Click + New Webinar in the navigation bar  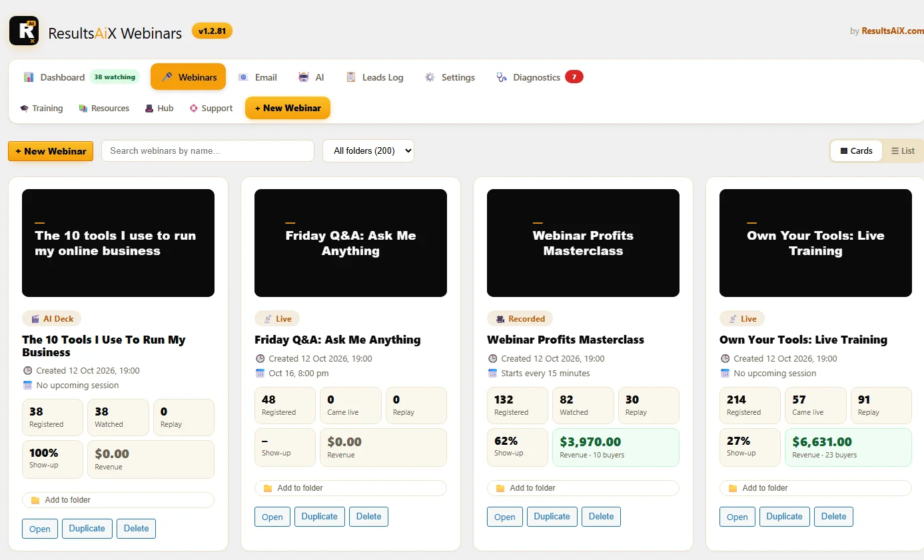tap(288, 108)
